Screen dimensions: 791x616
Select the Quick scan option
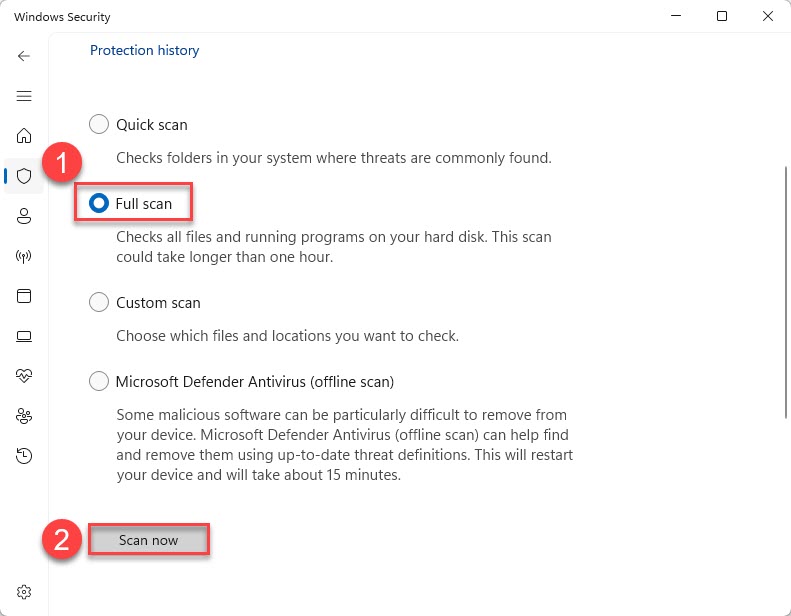pyautogui.click(x=99, y=125)
